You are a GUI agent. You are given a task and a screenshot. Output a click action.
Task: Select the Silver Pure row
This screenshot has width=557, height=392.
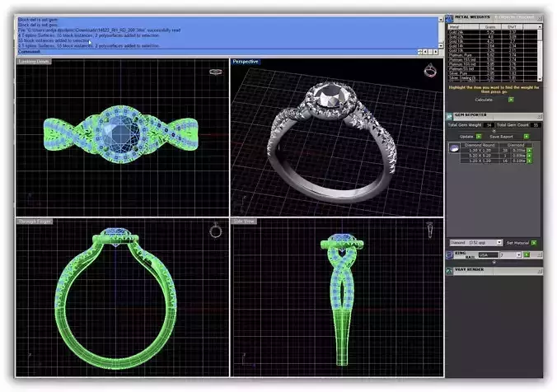coord(492,73)
